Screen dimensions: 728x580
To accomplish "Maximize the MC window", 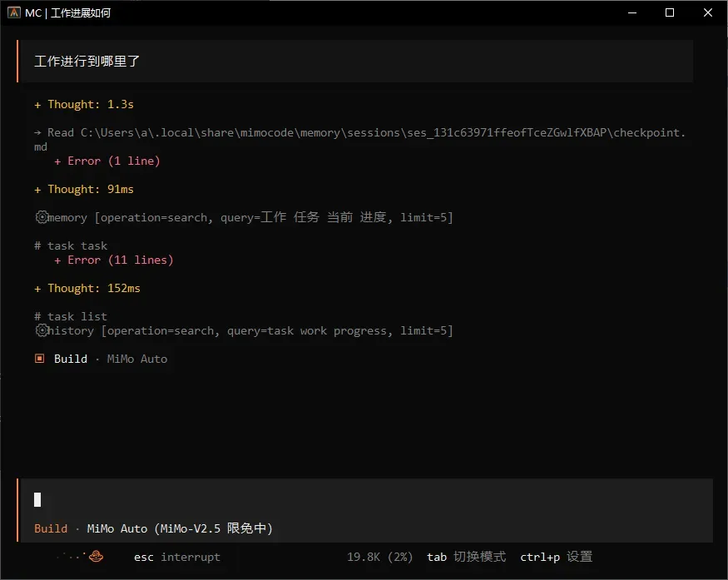I will [670, 12].
